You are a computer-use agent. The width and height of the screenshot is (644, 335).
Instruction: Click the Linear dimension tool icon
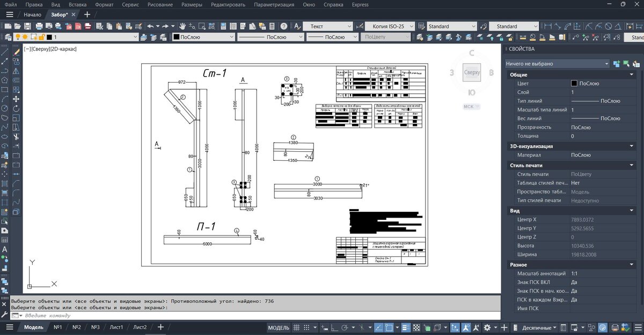click(x=548, y=26)
